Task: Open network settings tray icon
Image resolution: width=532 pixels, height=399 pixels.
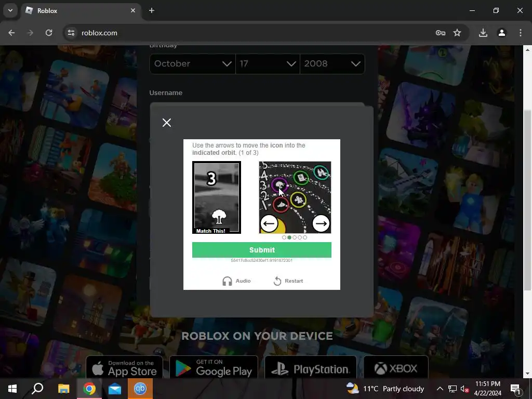Action: [453, 389]
